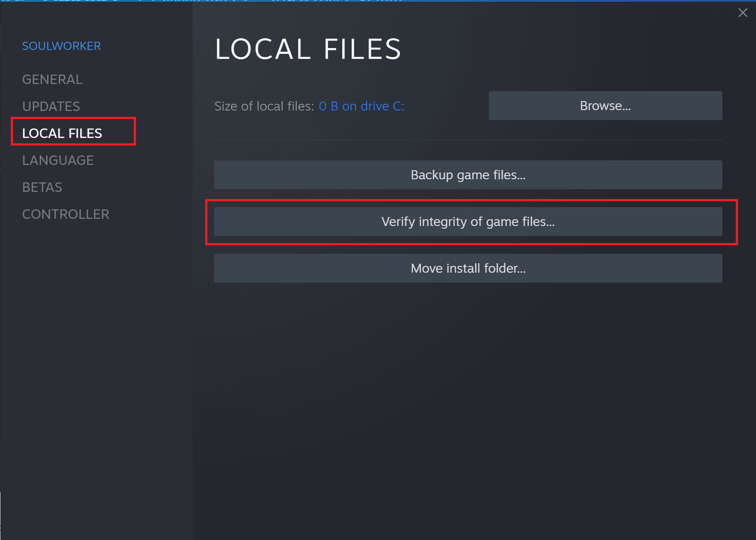Open the BETAS section
This screenshot has height=540, width=756.
click(x=42, y=187)
